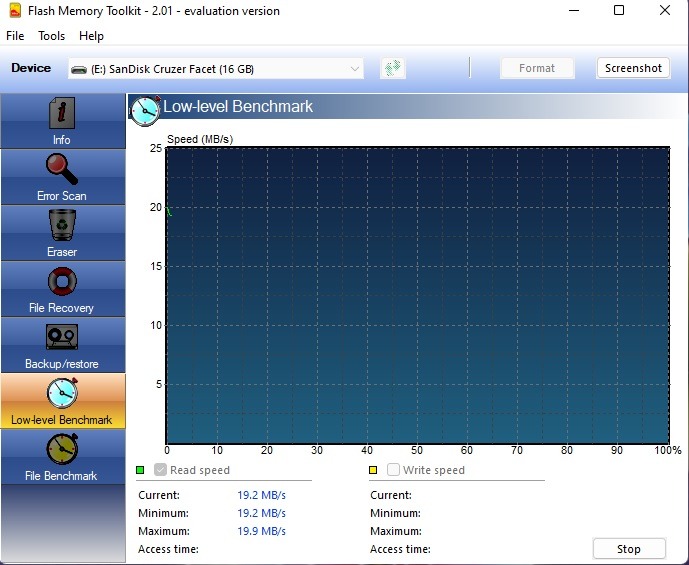The image size is (689, 565).
Task: Click the green read trace on graph
Action: (x=169, y=211)
